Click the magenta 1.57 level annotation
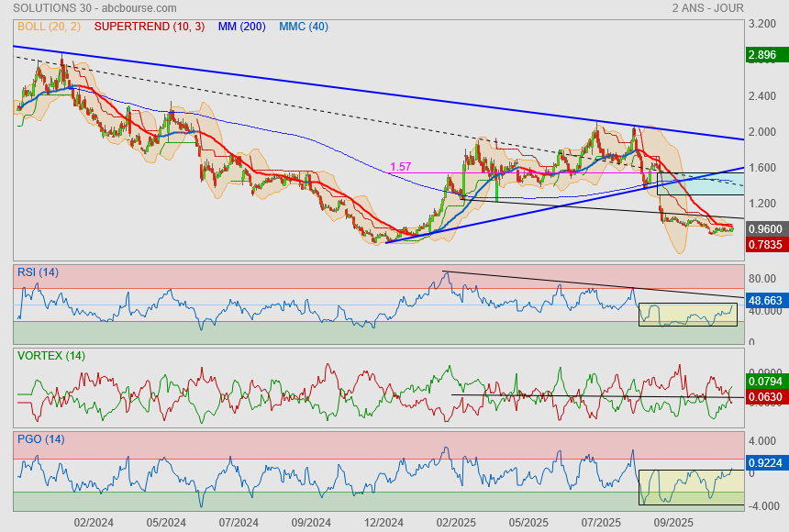 400,167
